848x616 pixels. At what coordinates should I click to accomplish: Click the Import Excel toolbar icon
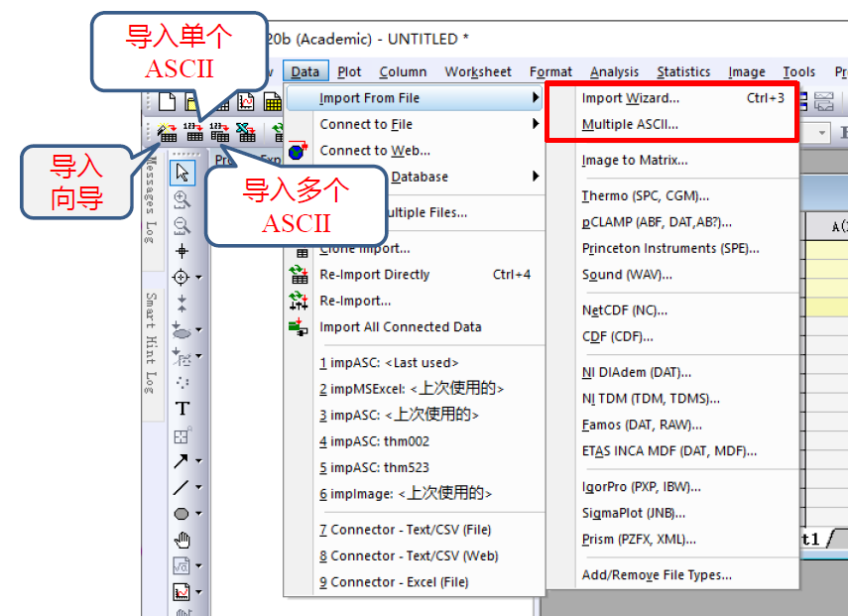tap(245, 131)
